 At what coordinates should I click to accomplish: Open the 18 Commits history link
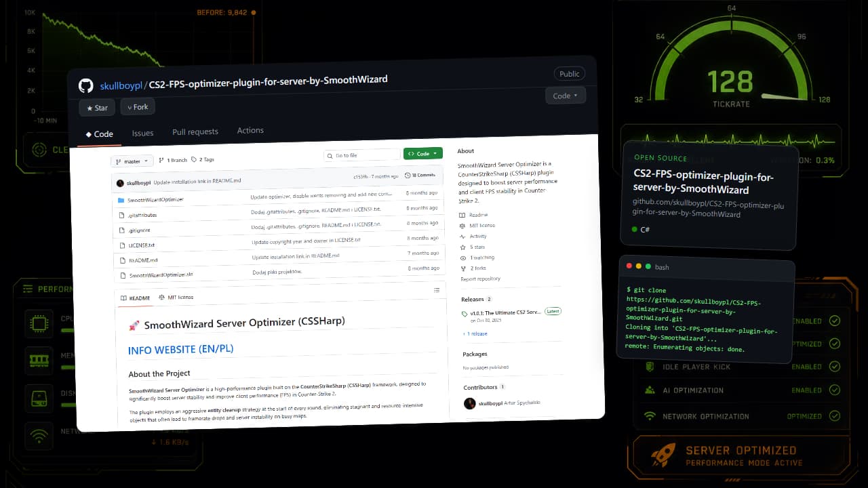click(x=420, y=175)
